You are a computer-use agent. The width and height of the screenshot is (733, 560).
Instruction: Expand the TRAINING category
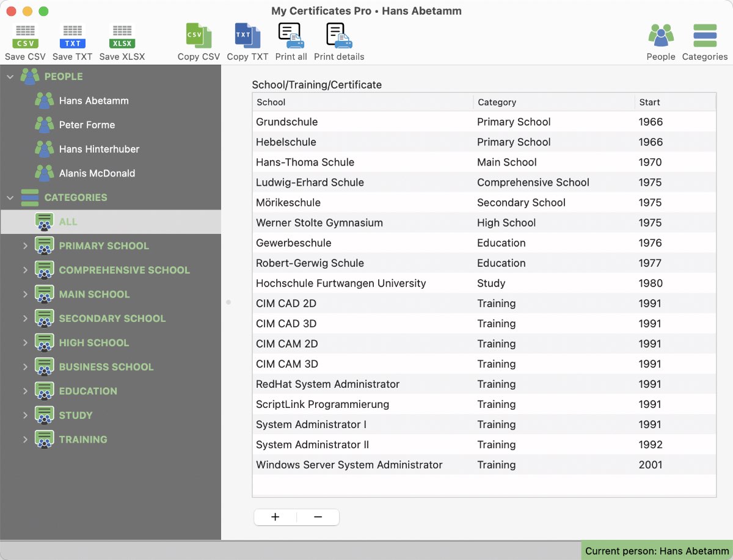pyautogui.click(x=25, y=439)
